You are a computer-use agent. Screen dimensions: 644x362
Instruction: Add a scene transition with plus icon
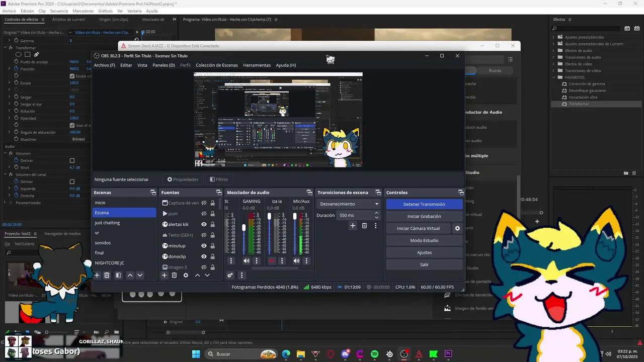point(353,226)
